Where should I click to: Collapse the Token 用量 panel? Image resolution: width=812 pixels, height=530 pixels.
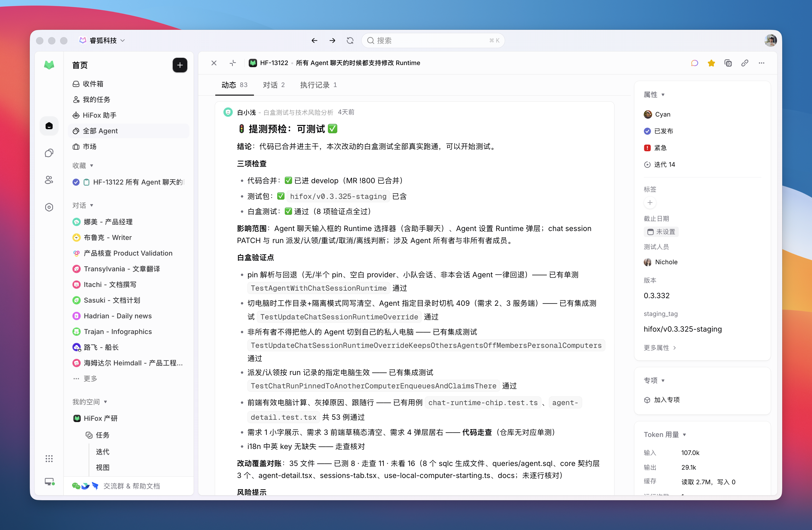(665, 435)
